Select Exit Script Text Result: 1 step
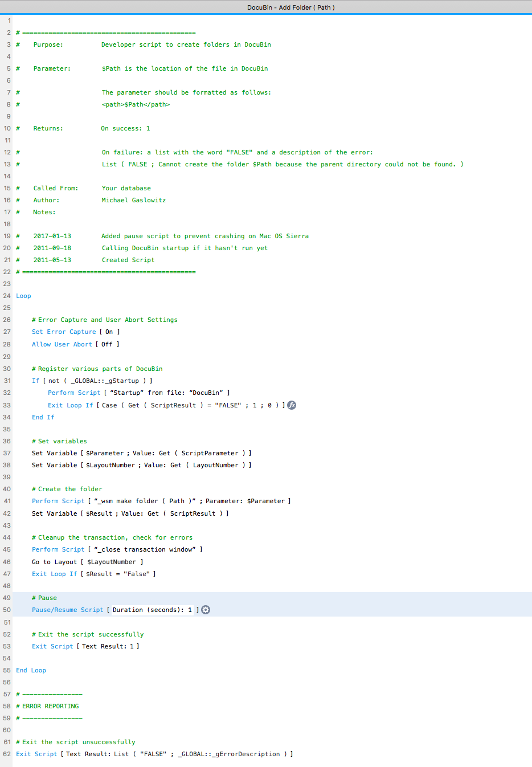Screen dimensions: 532x767 pos(85,646)
